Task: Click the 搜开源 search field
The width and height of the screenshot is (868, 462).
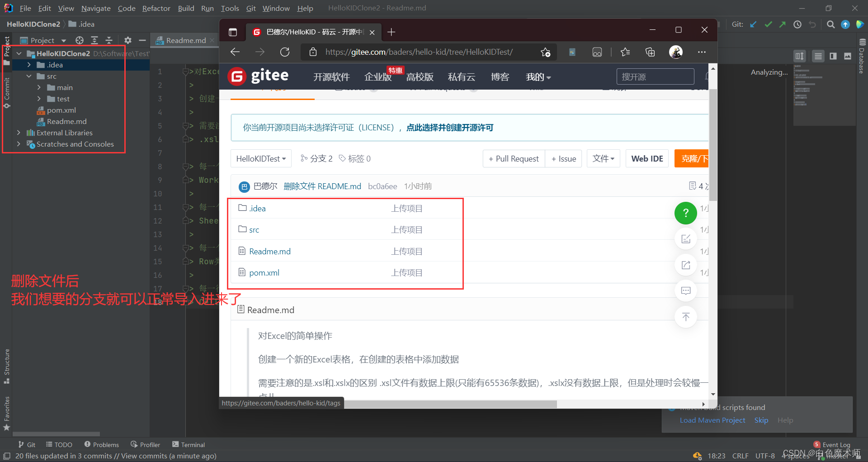Action: tap(655, 76)
